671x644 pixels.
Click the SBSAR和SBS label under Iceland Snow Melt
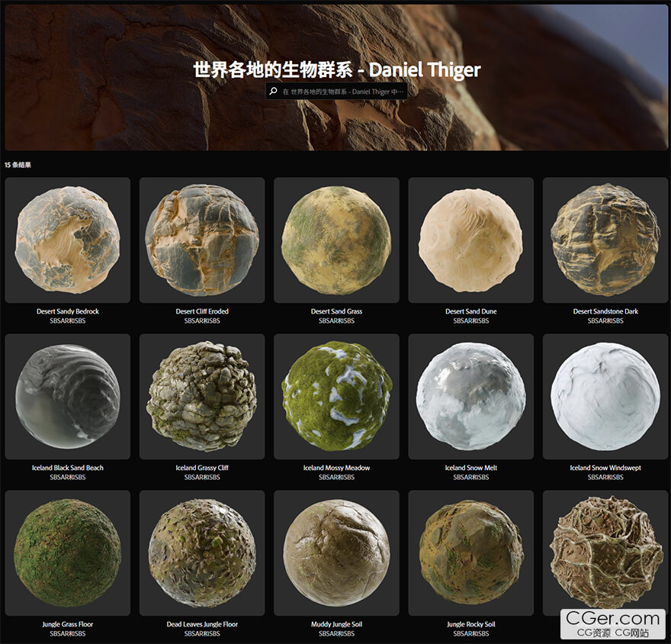coord(470,477)
